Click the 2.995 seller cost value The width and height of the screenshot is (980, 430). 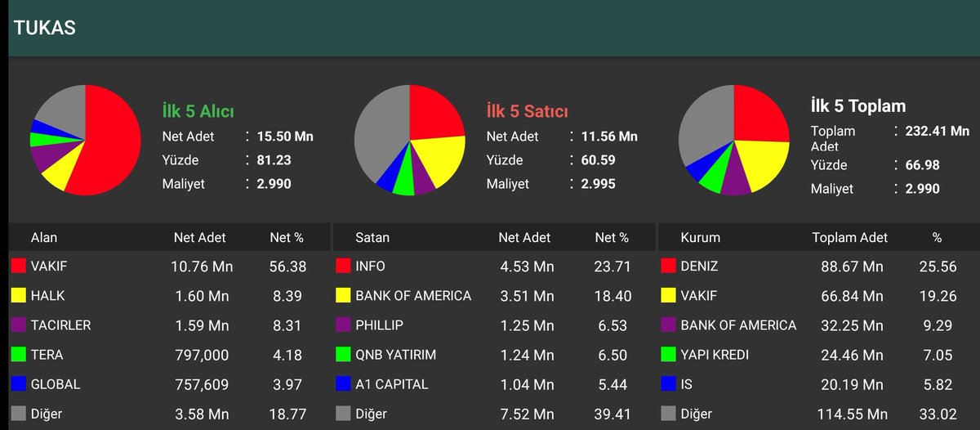[x=599, y=184]
